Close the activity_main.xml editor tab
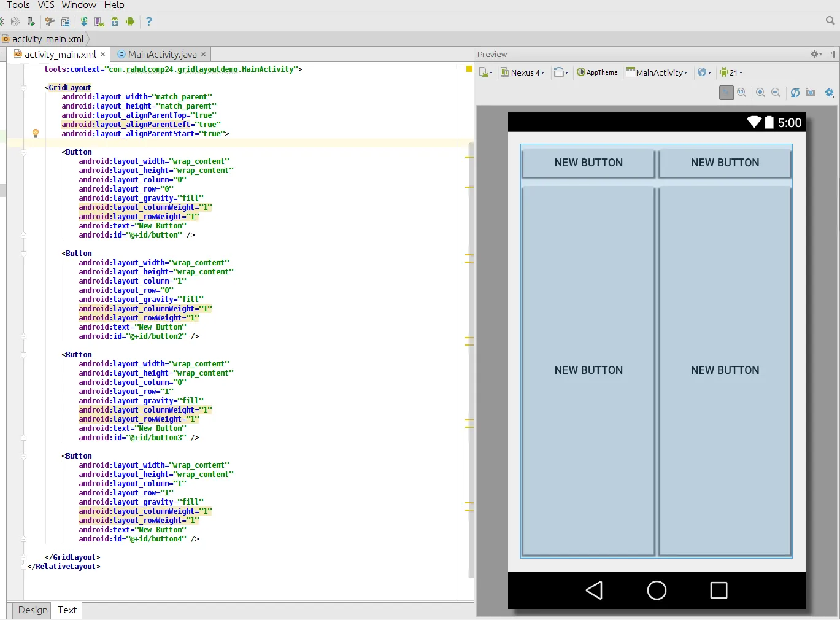Screen dimensions: 840x620 [103, 55]
